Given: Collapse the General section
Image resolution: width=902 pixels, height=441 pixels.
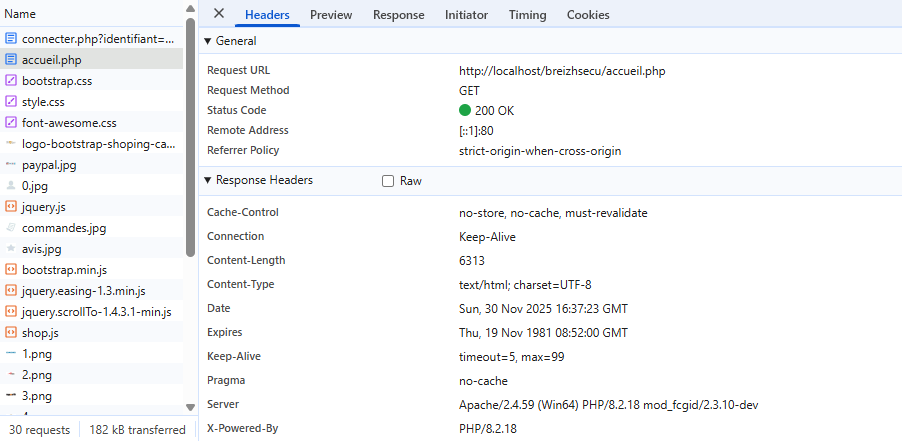Looking at the screenshot, I should point(208,41).
